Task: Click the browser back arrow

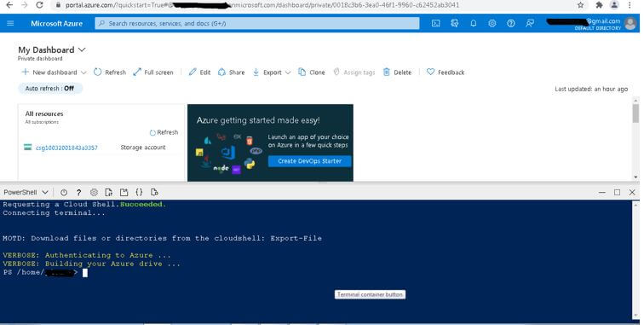Action: click(x=9, y=5)
